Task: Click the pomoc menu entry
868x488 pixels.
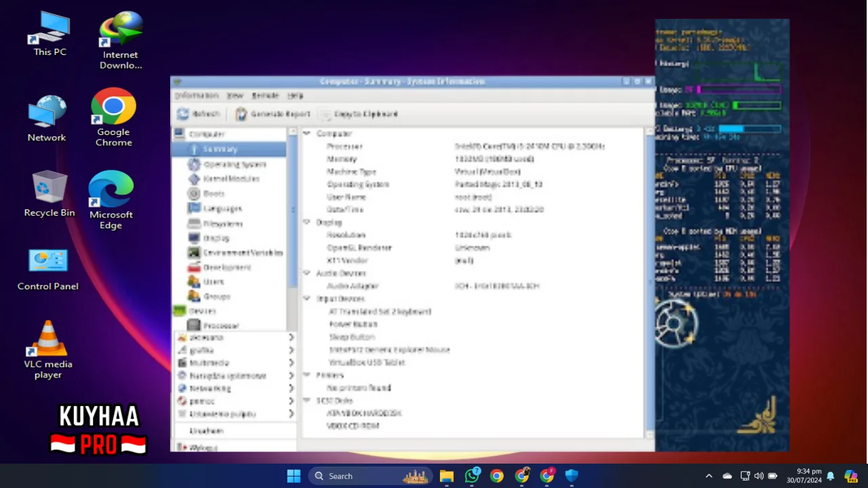Action: click(x=235, y=401)
